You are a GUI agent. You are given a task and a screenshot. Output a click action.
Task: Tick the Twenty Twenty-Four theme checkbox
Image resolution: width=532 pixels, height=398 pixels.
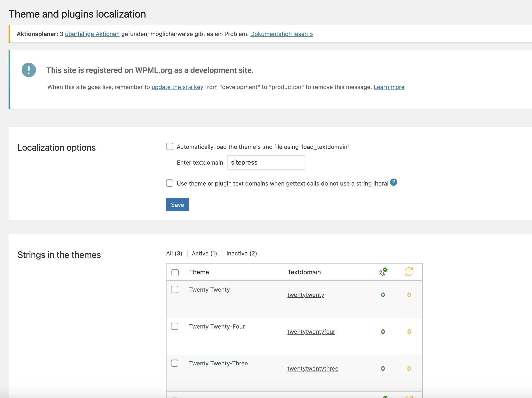(x=175, y=326)
